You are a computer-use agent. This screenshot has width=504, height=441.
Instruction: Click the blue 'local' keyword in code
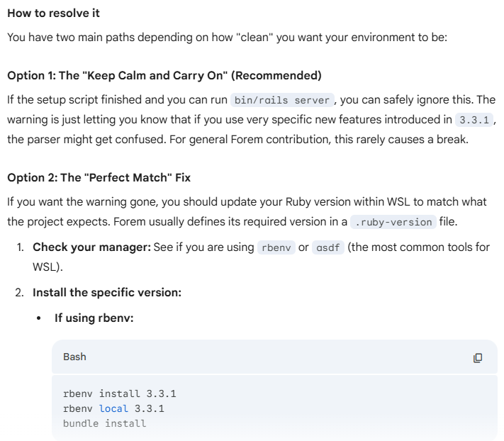tap(113, 408)
